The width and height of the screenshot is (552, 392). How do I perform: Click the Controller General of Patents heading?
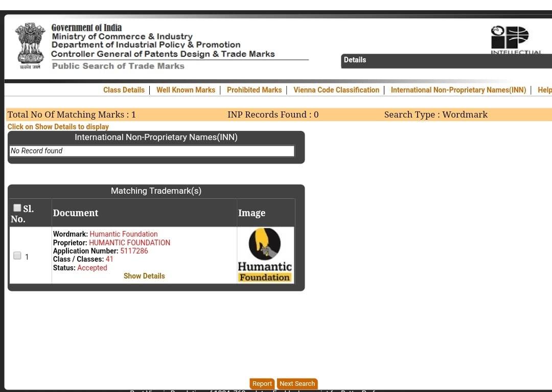pos(163,54)
